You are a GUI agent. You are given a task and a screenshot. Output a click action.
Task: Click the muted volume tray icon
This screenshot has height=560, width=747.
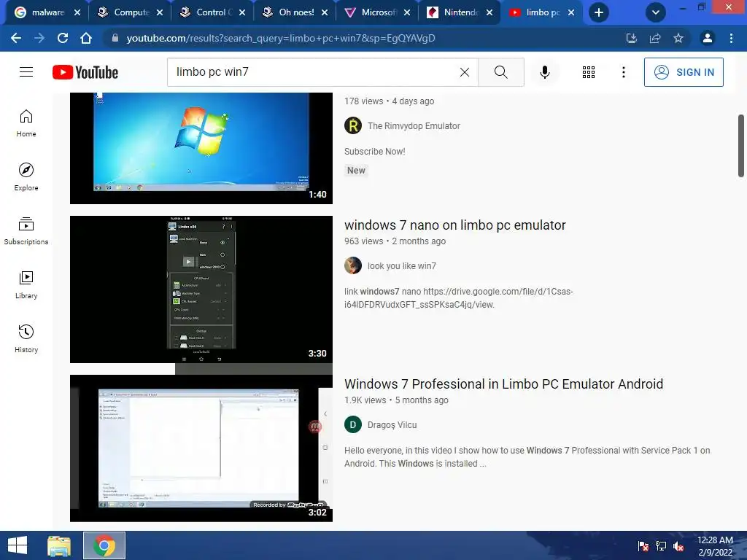point(678,546)
